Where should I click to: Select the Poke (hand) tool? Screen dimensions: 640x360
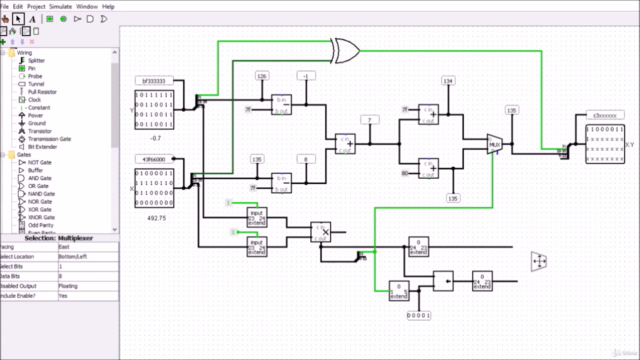[5, 19]
